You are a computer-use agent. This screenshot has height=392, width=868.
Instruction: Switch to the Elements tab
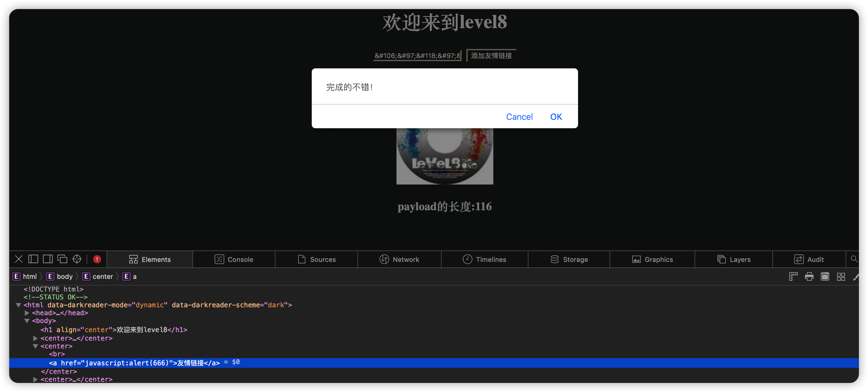[150, 259]
